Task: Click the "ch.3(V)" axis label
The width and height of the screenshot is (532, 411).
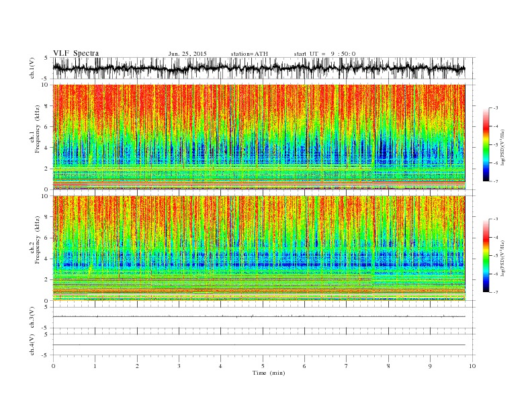Action: click(32, 318)
